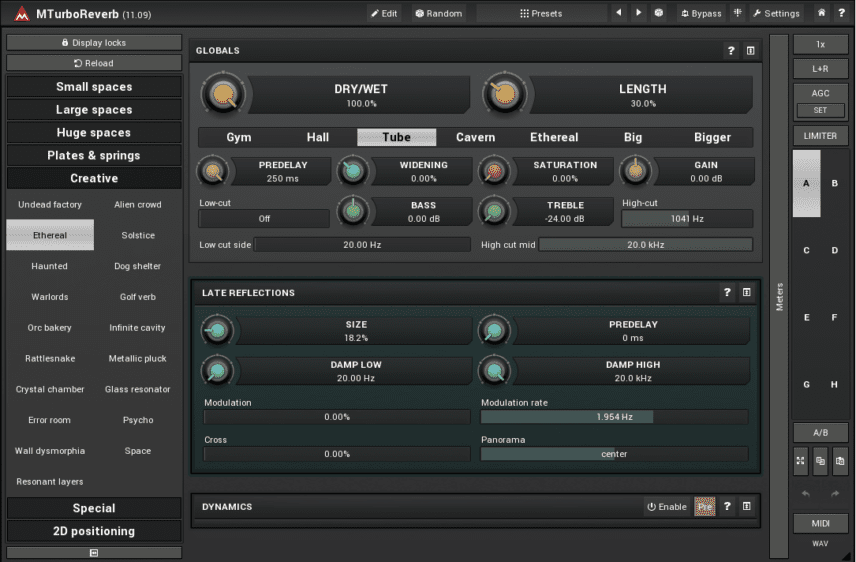Open the help question mark in top bar

(x=841, y=13)
